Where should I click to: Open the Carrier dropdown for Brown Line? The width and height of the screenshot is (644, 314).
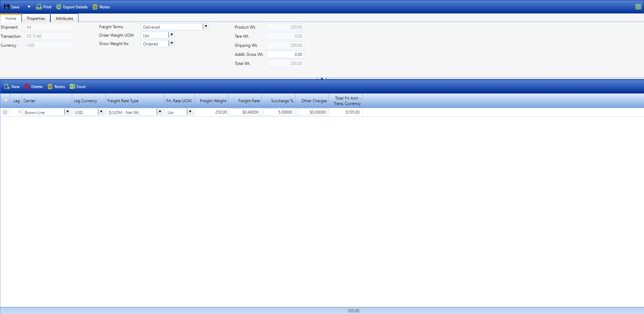pyautogui.click(x=67, y=112)
